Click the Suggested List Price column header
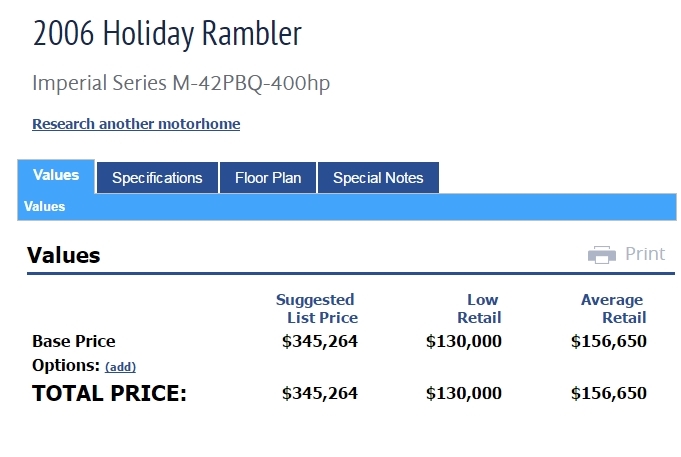This screenshot has width=681, height=457. click(x=316, y=308)
